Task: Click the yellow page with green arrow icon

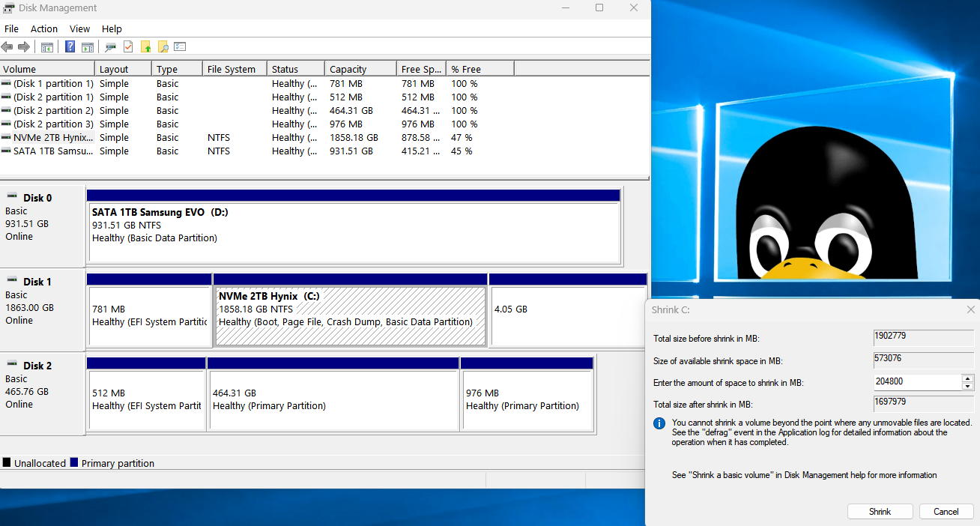Action: (145, 47)
